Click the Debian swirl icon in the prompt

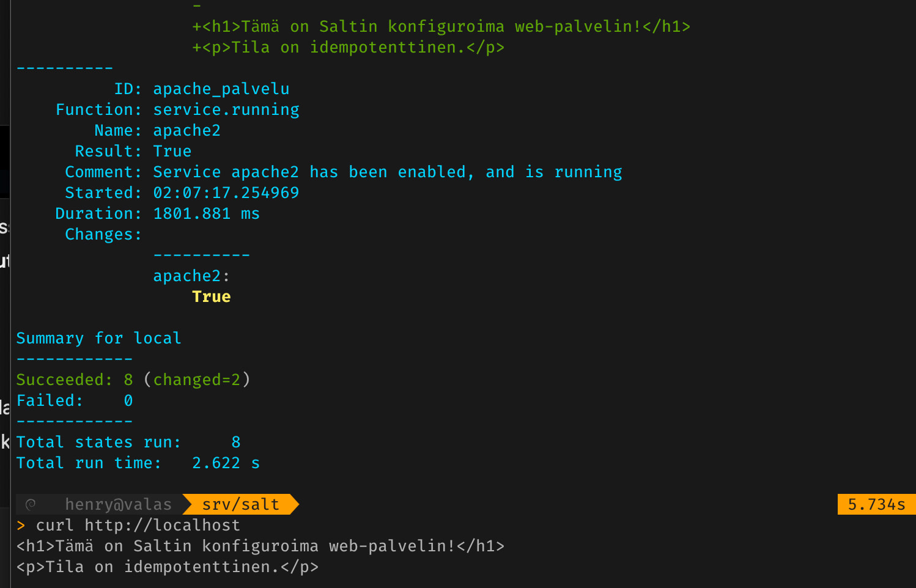(x=31, y=504)
